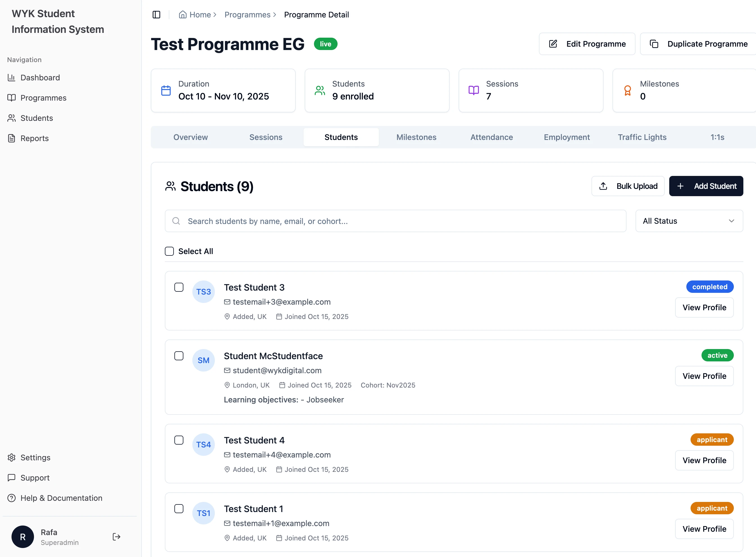The height and width of the screenshot is (557, 756).
Task: Click the Settings gear icon
Action: [x=12, y=457]
